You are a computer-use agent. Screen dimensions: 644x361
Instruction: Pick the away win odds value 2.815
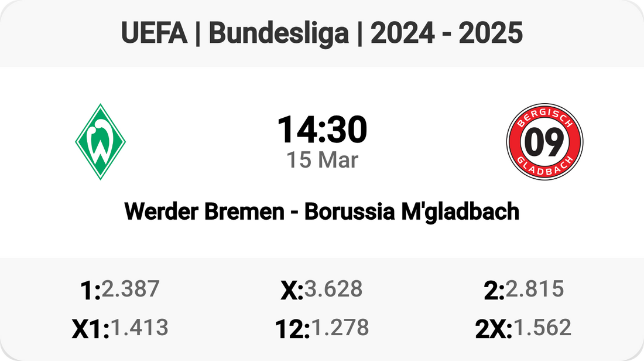point(535,288)
